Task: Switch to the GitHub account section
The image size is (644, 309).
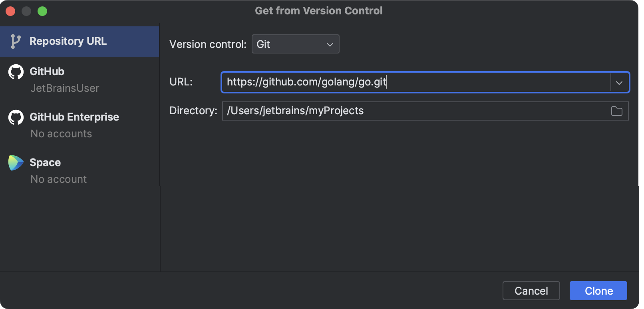Action: tap(47, 71)
